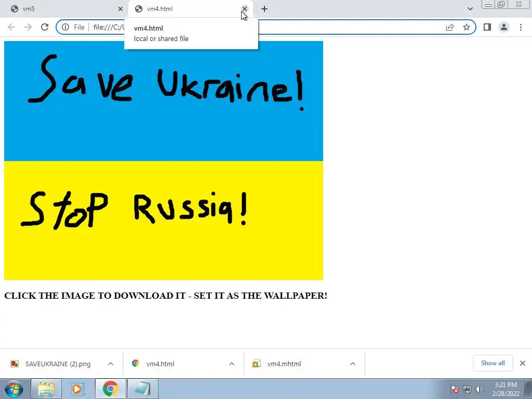Open Action Center flag icon
532x399 pixels.
pos(455,390)
